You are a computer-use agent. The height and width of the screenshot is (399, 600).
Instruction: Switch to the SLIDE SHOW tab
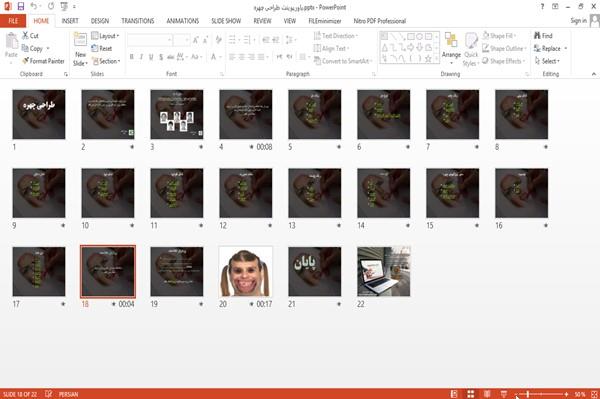coord(226,21)
